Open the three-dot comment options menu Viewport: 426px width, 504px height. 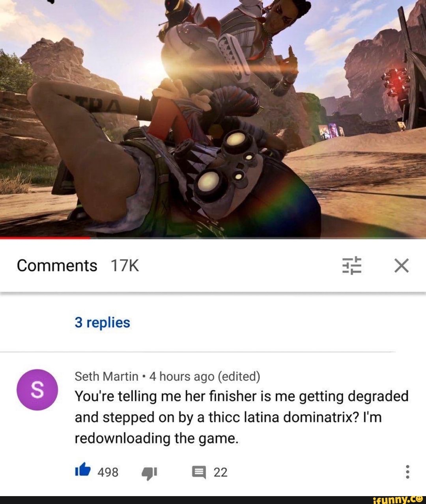(x=407, y=472)
